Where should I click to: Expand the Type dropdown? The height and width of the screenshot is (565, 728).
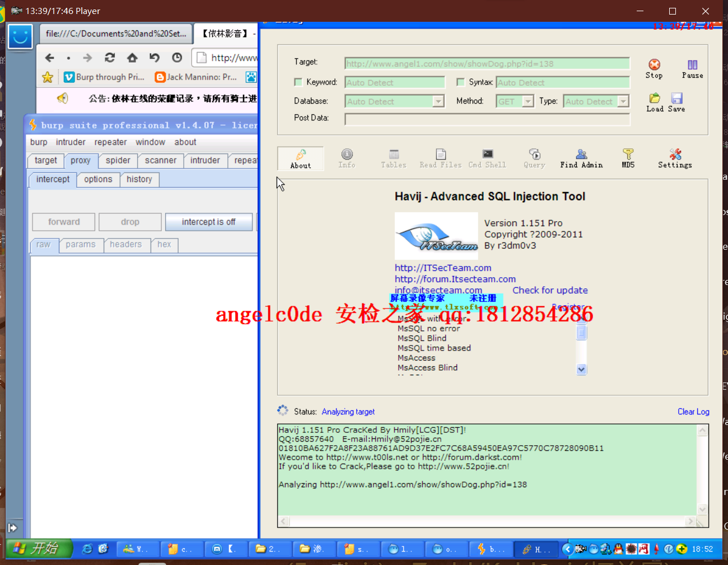tap(623, 101)
